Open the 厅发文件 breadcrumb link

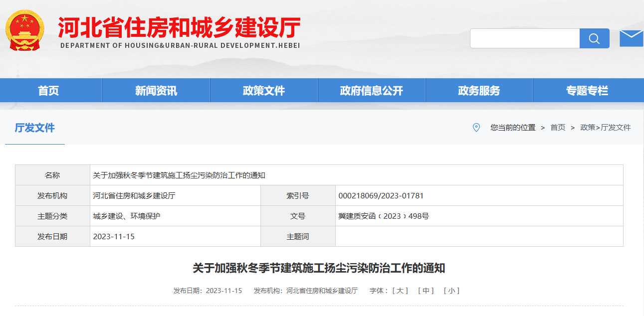tap(616, 128)
